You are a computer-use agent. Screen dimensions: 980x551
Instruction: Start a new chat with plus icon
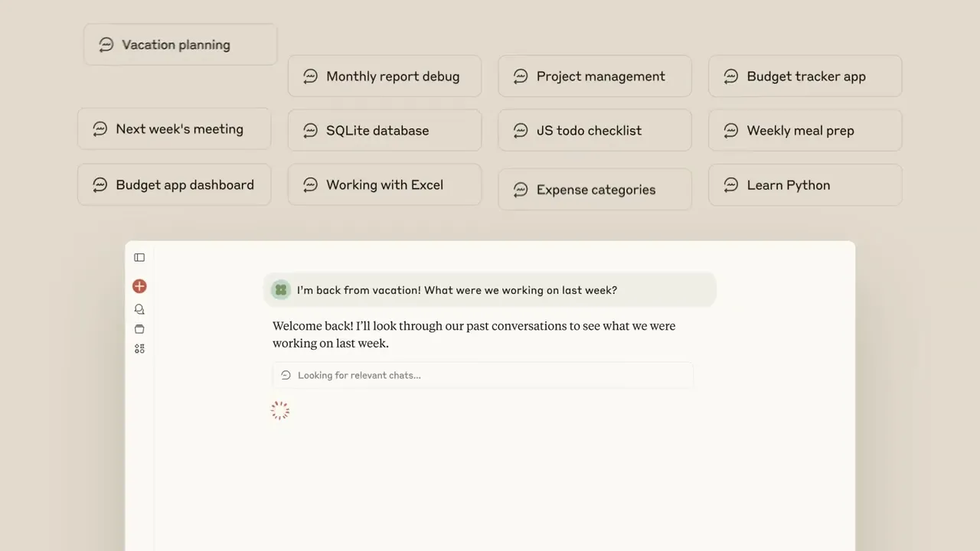point(139,286)
